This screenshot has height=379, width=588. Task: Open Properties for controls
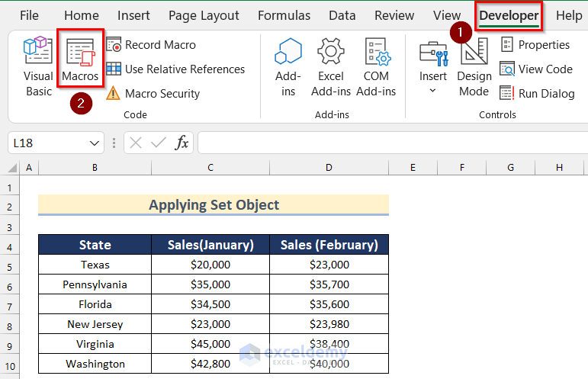click(535, 45)
